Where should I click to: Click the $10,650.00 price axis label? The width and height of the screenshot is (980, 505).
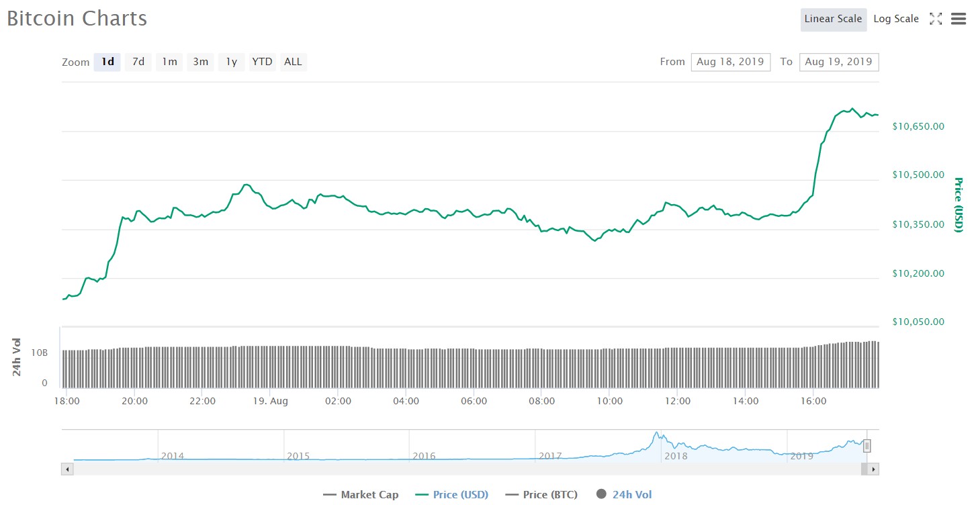pyautogui.click(x=918, y=126)
